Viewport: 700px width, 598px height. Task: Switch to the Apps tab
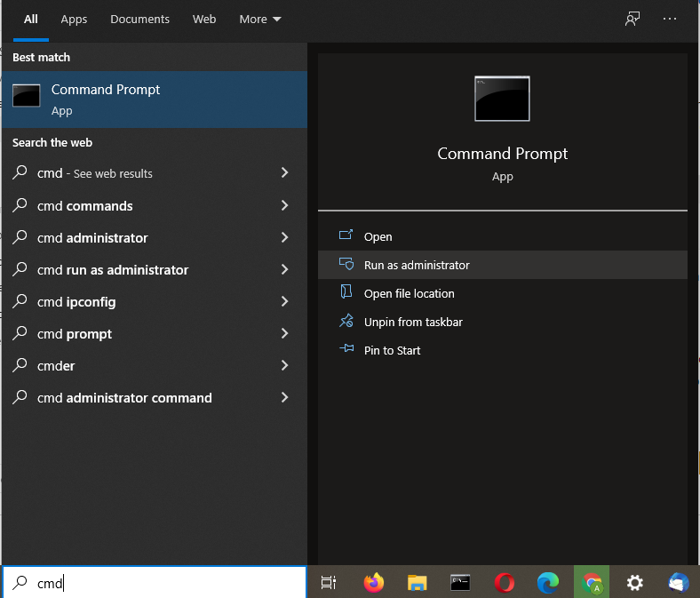(x=74, y=20)
